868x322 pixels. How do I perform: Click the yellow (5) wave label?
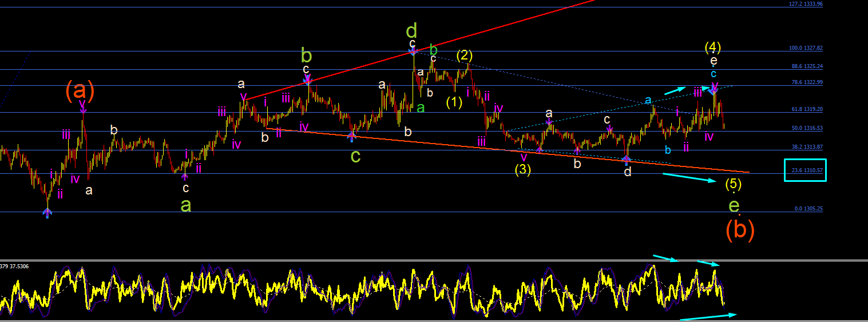click(734, 184)
